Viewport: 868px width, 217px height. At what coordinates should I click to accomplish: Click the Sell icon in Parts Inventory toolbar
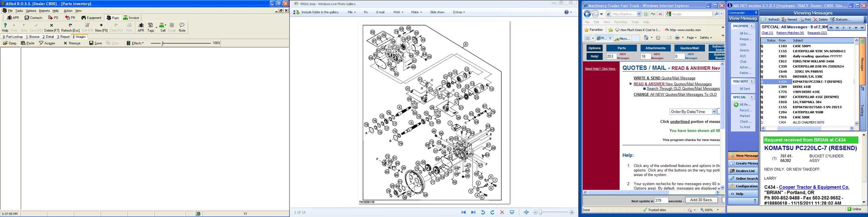(162, 28)
